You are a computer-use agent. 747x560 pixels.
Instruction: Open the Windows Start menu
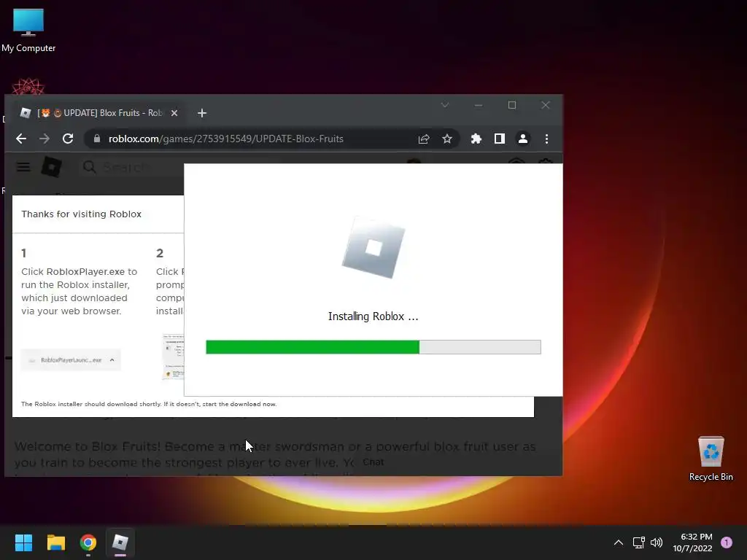coord(23,542)
